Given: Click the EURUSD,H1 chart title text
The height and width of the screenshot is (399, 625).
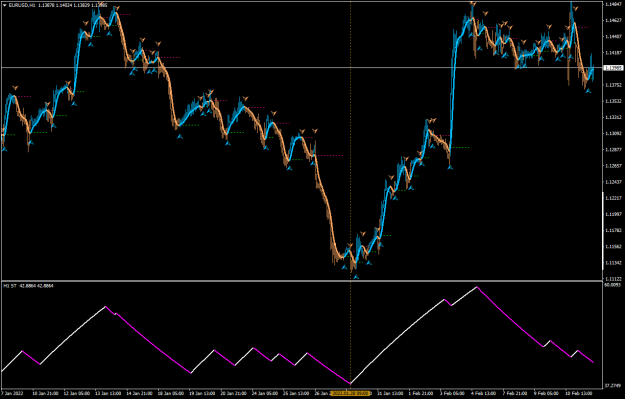Looking at the screenshot, I should (22, 5).
